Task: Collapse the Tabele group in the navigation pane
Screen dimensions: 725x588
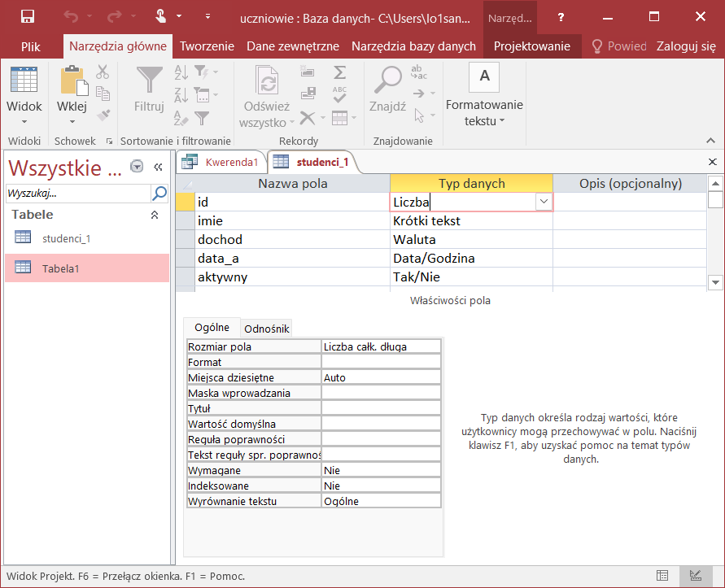Action: point(155,215)
